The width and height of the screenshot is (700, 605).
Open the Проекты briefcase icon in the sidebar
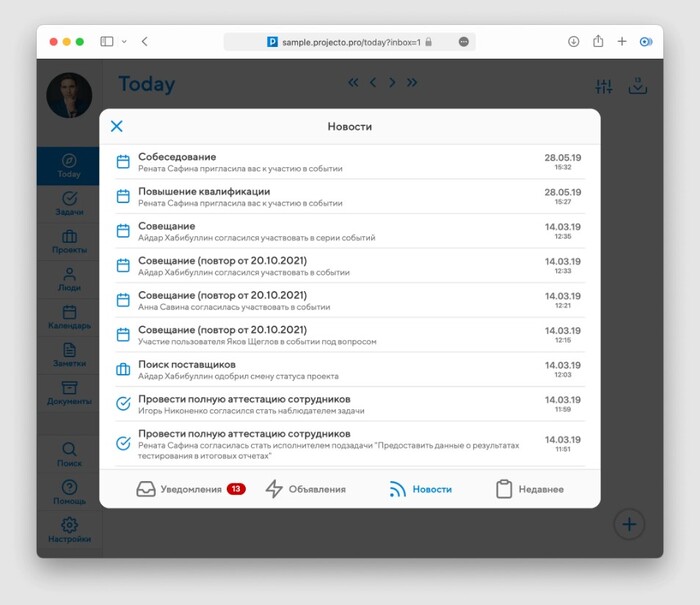[69, 240]
